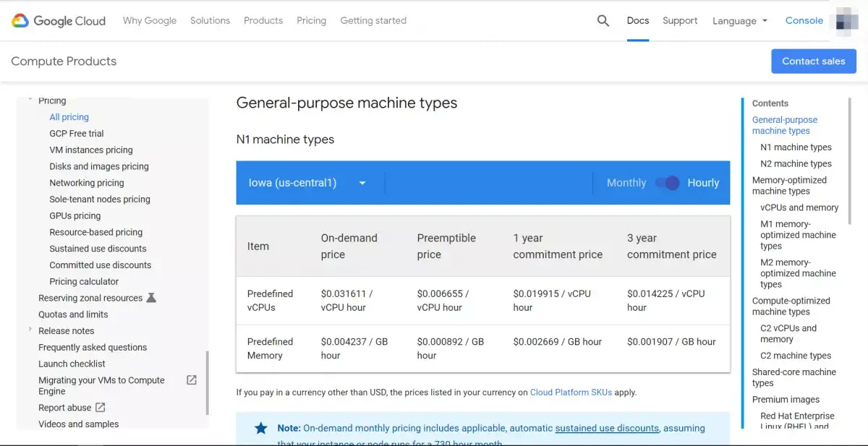Click the $0.031611 on-demand vCPU price
Image resolution: width=868 pixels, height=446 pixels.
click(346, 301)
